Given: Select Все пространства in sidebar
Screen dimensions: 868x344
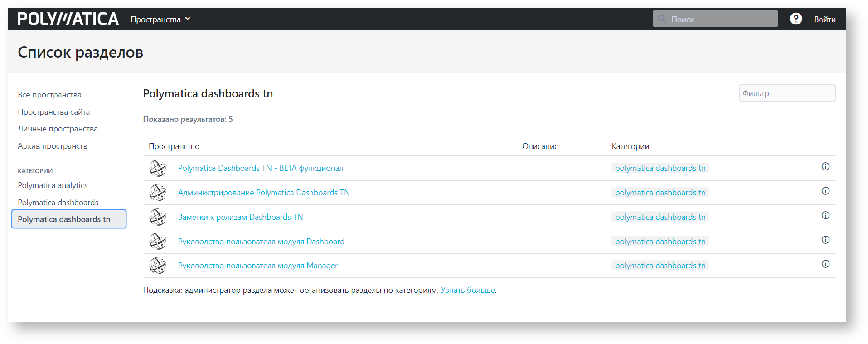Looking at the screenshot, I should (49, 95).
